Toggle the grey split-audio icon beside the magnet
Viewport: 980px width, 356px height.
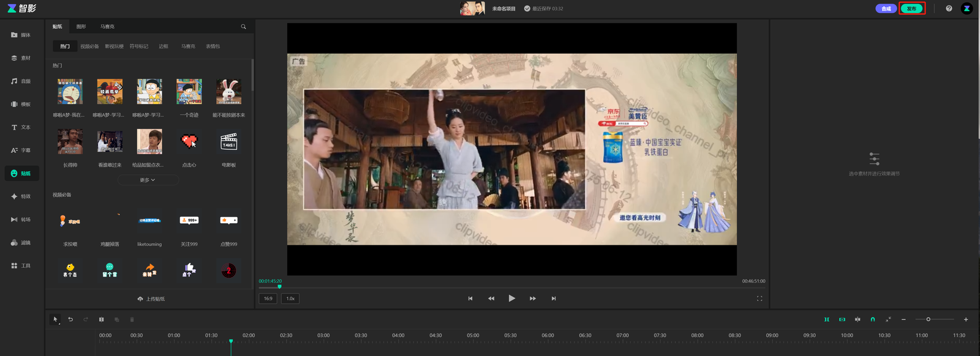click(858, 319)
